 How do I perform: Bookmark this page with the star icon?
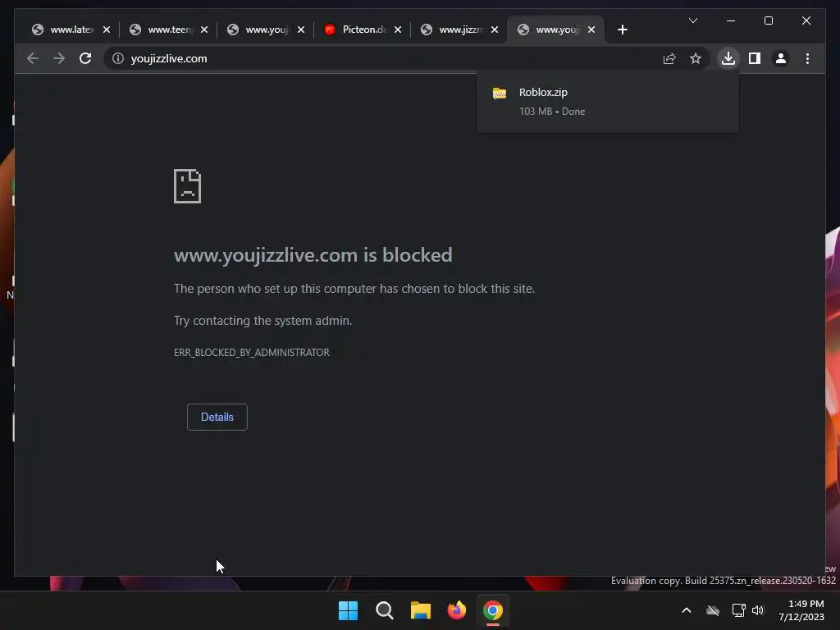pos(696,58)
